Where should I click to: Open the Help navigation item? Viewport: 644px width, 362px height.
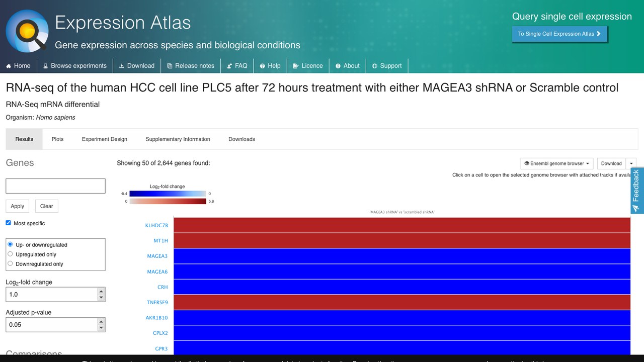click(270, 66)
